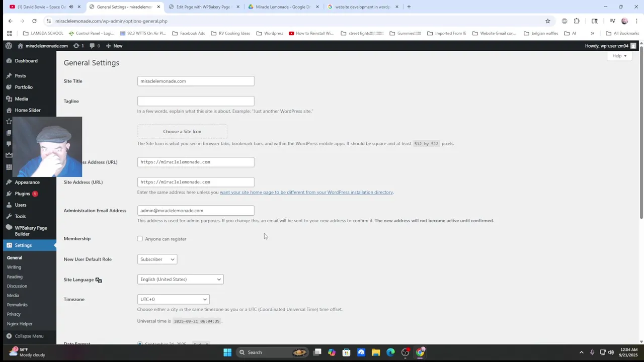
Task: Collapse the admin sidebar menu
Action: [25, 336]
